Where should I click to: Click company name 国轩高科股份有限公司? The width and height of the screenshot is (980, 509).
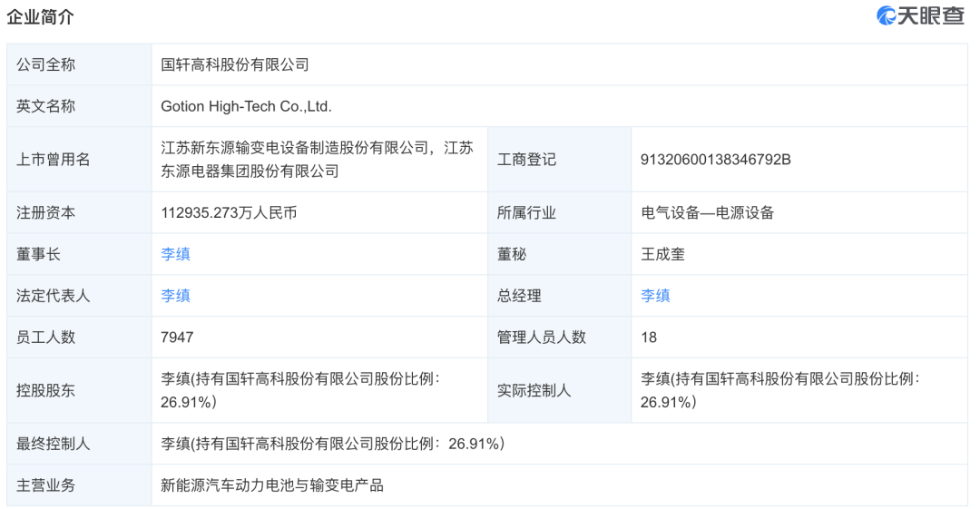235,64
